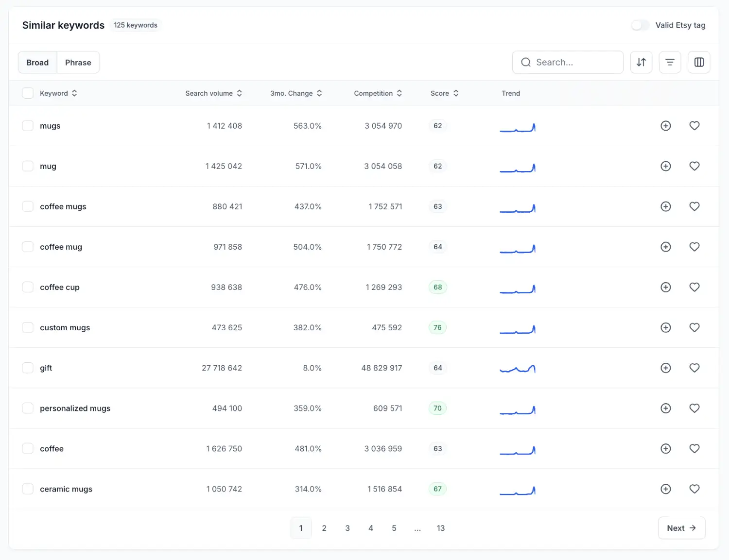Click the Search keywords input field
729x560 pixels.
568,62
